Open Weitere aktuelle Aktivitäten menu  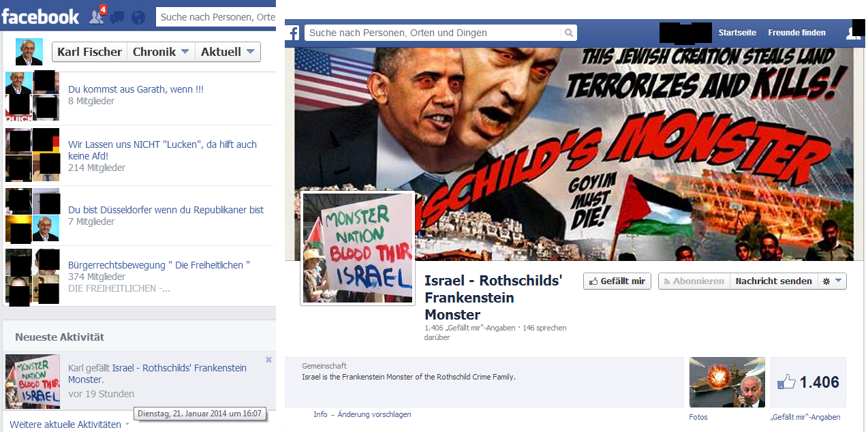[x=69, y=425]
